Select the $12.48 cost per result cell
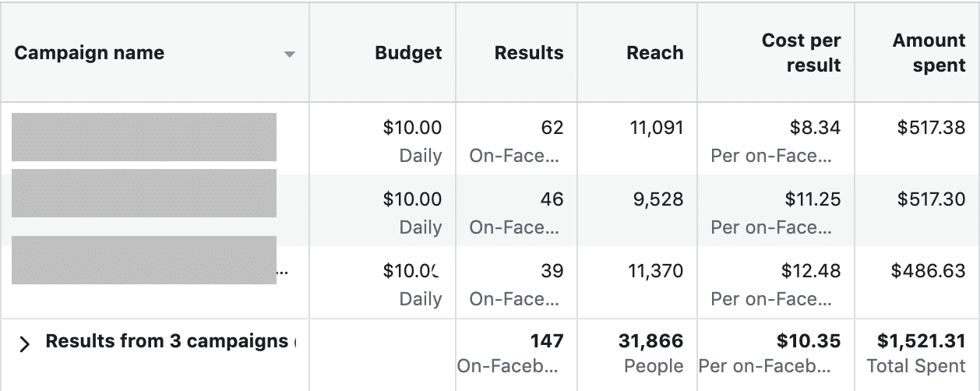 (x=811, y=271)
